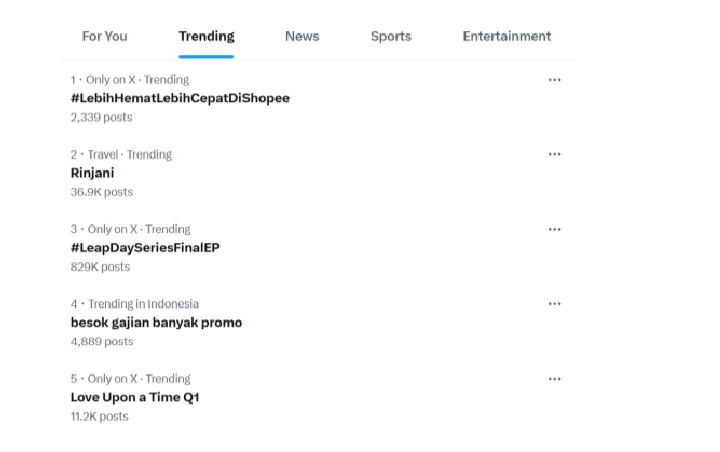Switch to the For You tab

click(105, 36)
